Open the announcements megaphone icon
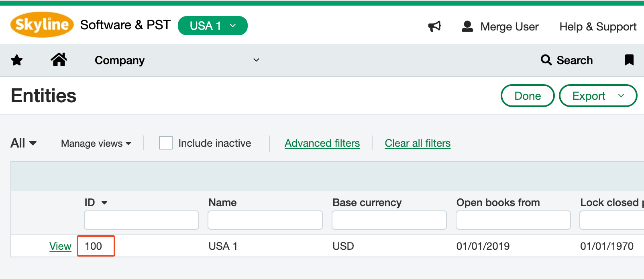The height and width of the screenshot is (279, 644). click(434, 26)
